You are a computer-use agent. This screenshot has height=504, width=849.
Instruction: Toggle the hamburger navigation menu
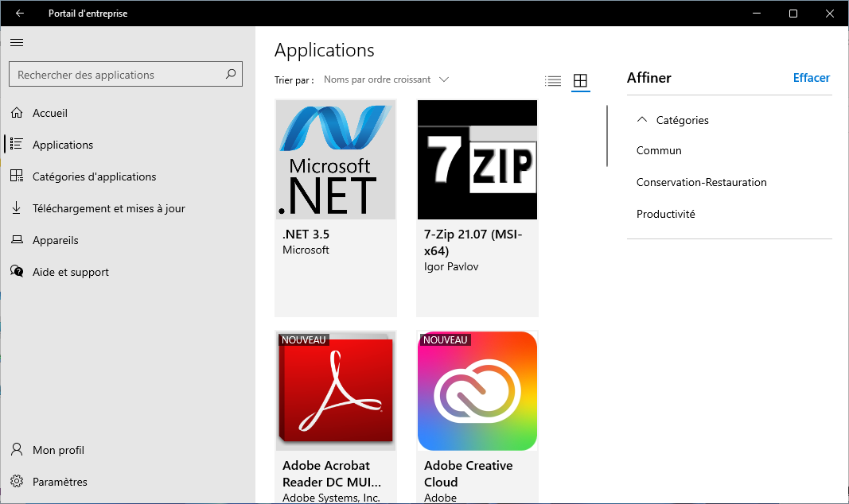[x=17, y=42]
